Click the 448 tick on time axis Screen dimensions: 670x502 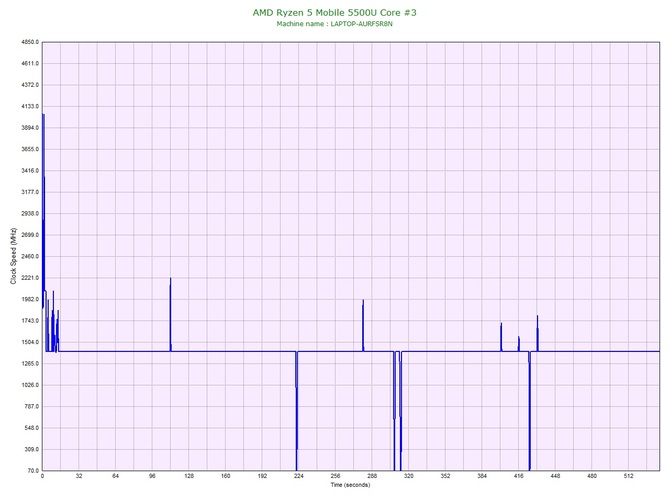[555, 476]
